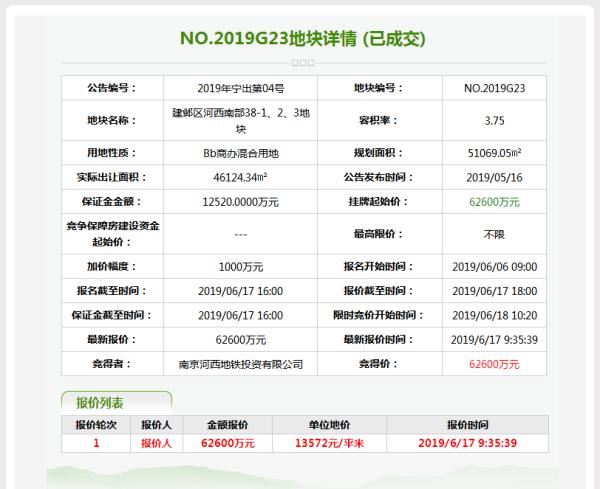Click the 单位地价 column header
The image size is (600, 489).
point(329,425)
